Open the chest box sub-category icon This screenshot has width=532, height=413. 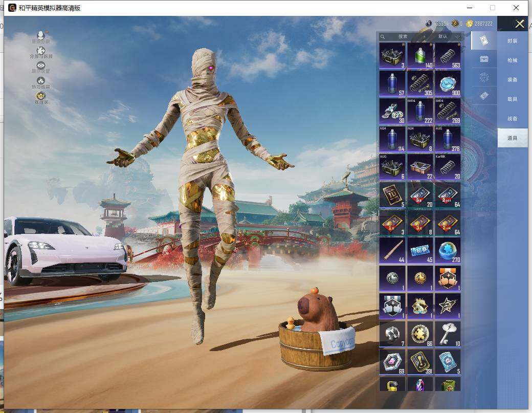[x=484, y=59]
